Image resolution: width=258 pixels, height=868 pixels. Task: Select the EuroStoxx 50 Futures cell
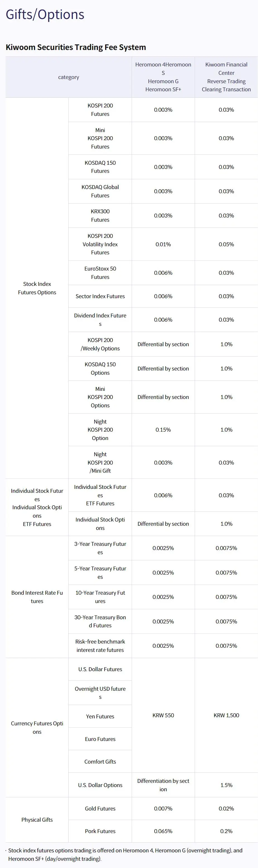click(x=100, y=273)
